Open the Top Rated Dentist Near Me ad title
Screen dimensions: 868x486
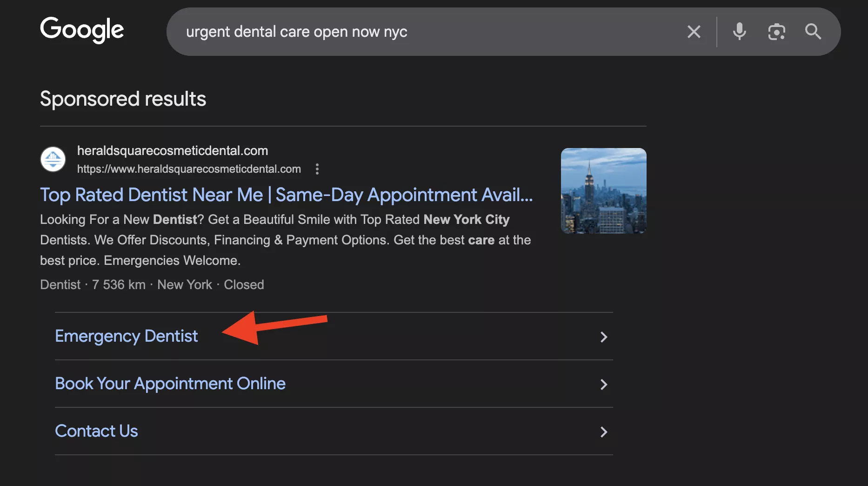click(287, 195)
